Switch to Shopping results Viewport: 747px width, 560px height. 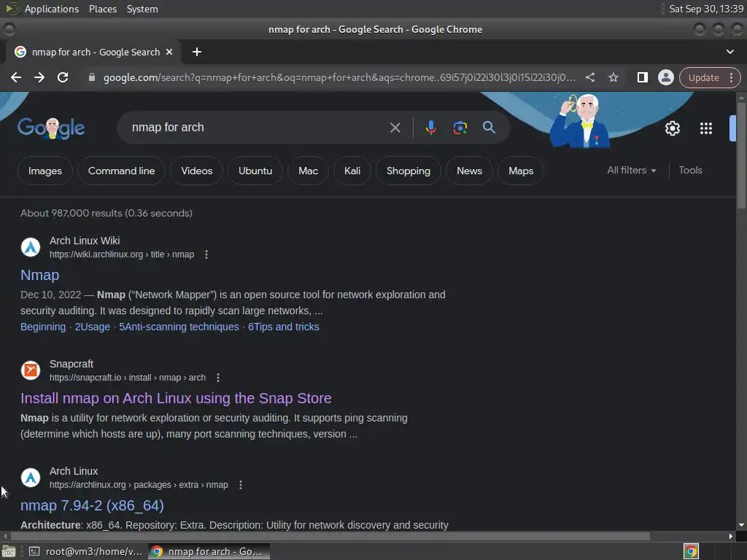point(409,171)
